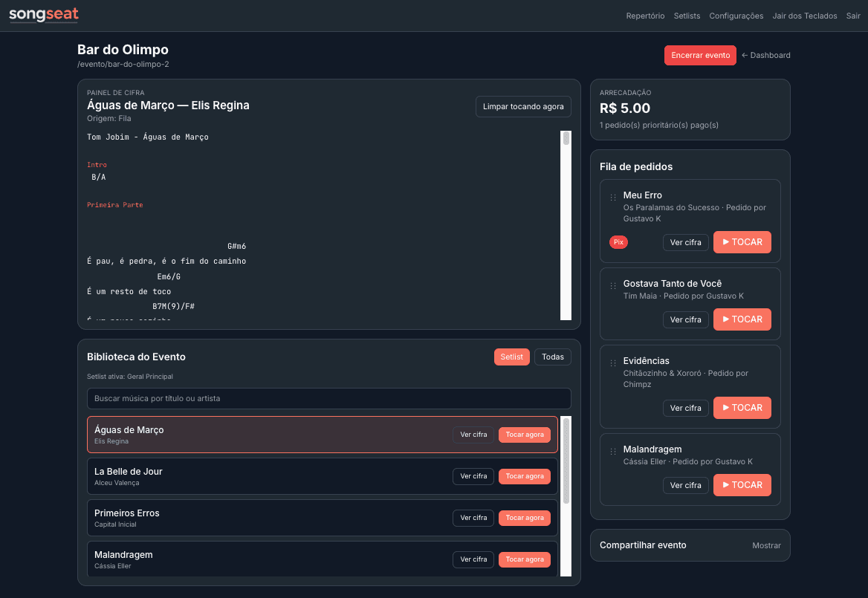Focus the Buscar música search field
Image resolution: width=868 pixels, height=598 pixels.
328,398
